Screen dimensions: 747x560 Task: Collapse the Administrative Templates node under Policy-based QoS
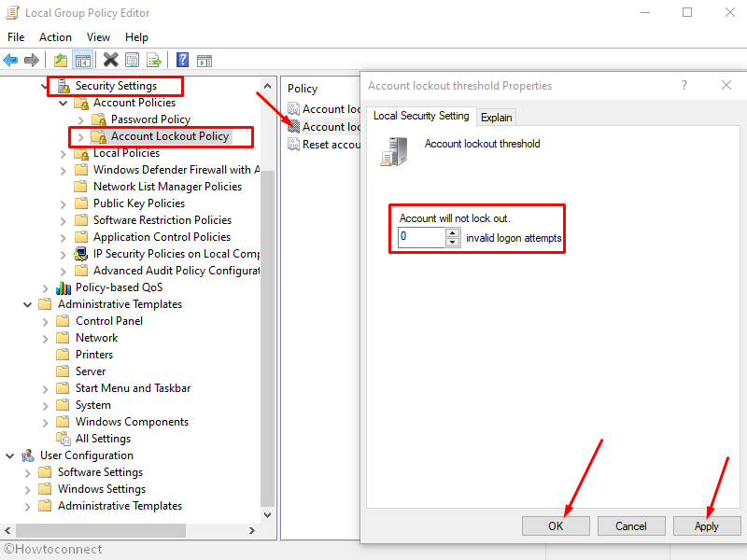pyautogui.click(x=27, y=305)
